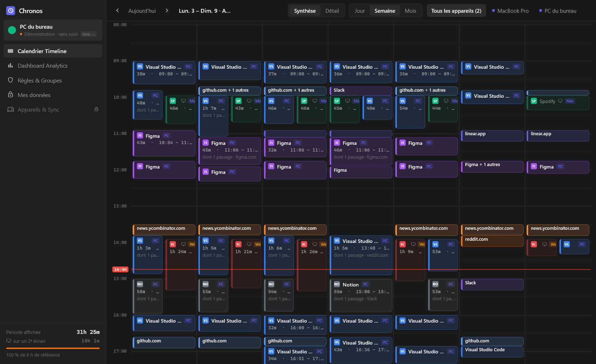Viewport: 596px width, 364px height.
Task: Click the NO icon in the labelled Notion event
Action: click(337, 284)
